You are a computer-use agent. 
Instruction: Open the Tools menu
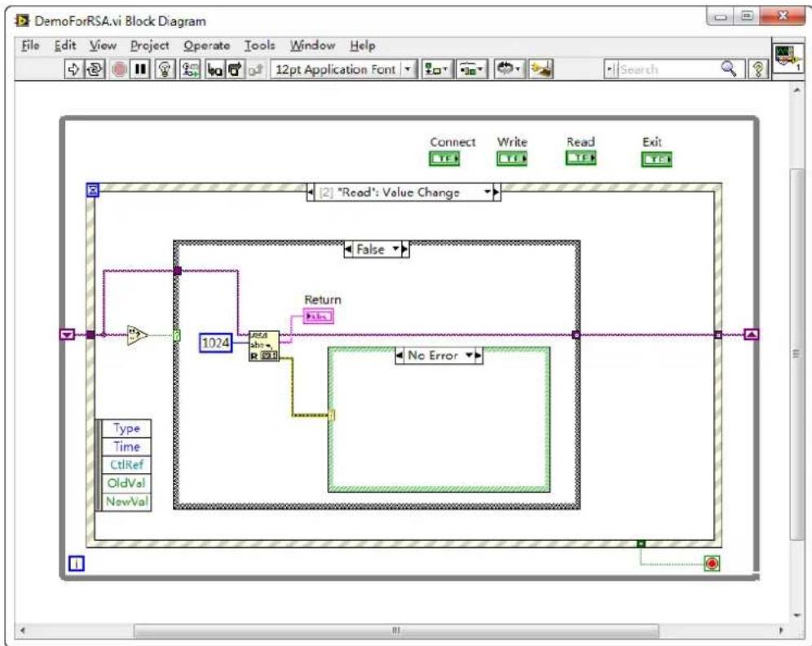tap(259, 46)
